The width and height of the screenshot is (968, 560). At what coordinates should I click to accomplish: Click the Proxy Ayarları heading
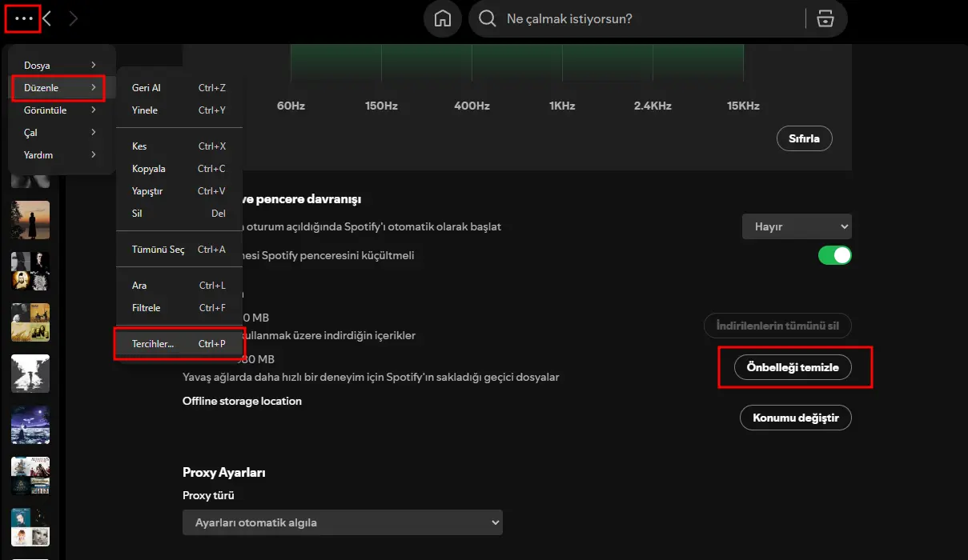coord(224,472)
